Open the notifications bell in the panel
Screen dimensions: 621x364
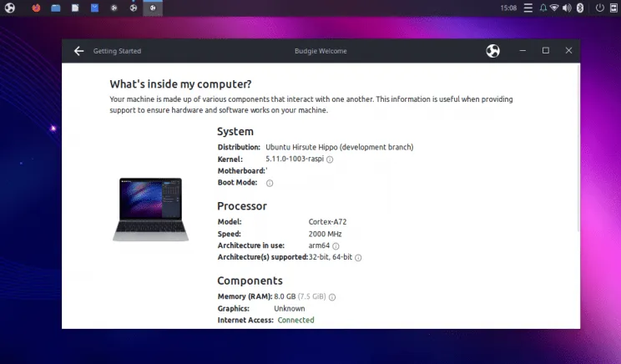point(543,8)
